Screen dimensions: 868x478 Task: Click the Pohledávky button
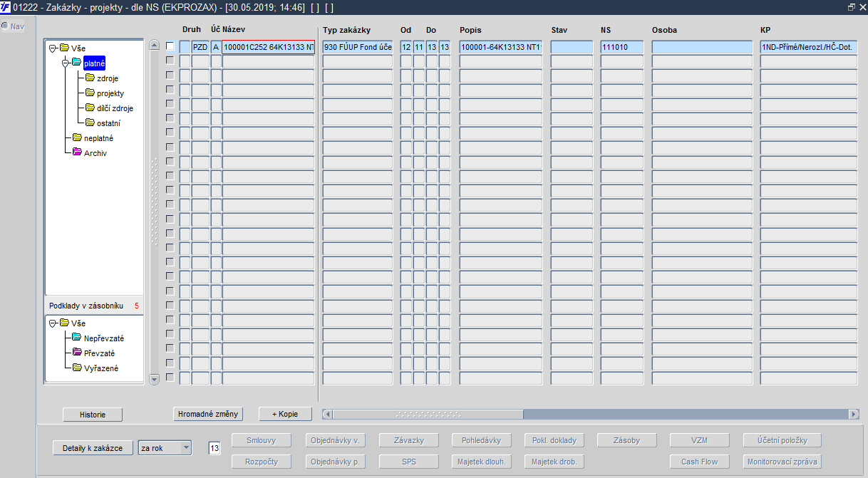(x=481, y=440)
